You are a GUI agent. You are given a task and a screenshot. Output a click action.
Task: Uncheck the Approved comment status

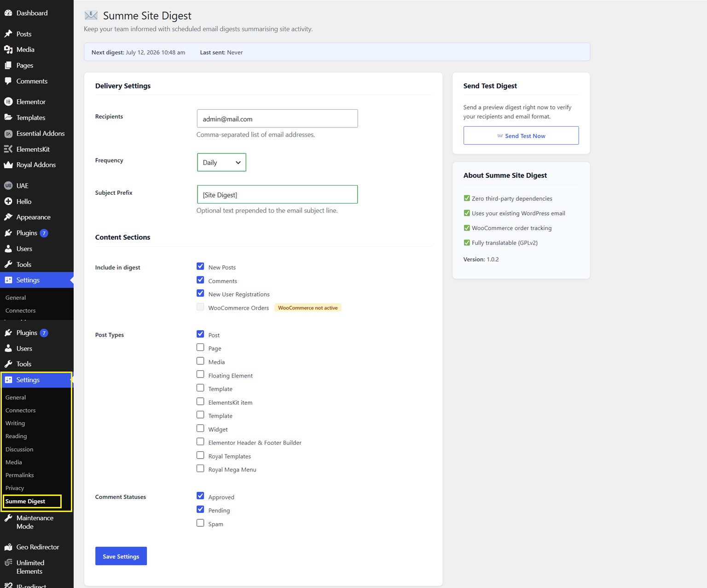point(200,496)
